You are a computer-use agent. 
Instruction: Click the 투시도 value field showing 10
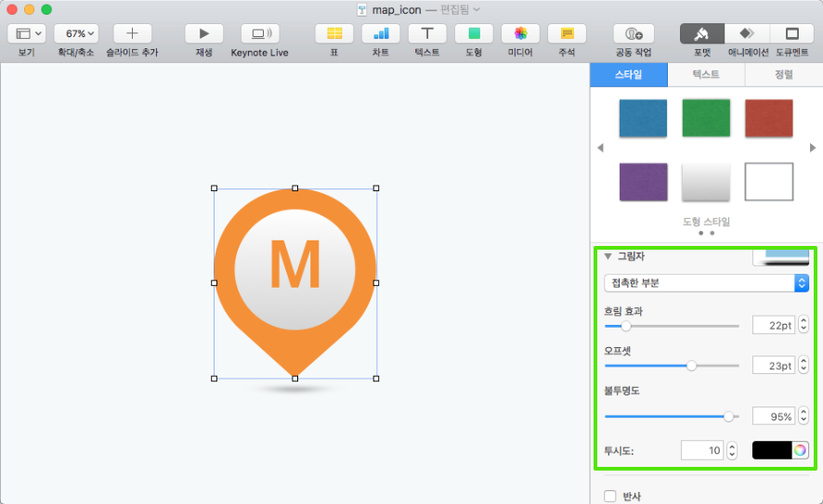702,450
